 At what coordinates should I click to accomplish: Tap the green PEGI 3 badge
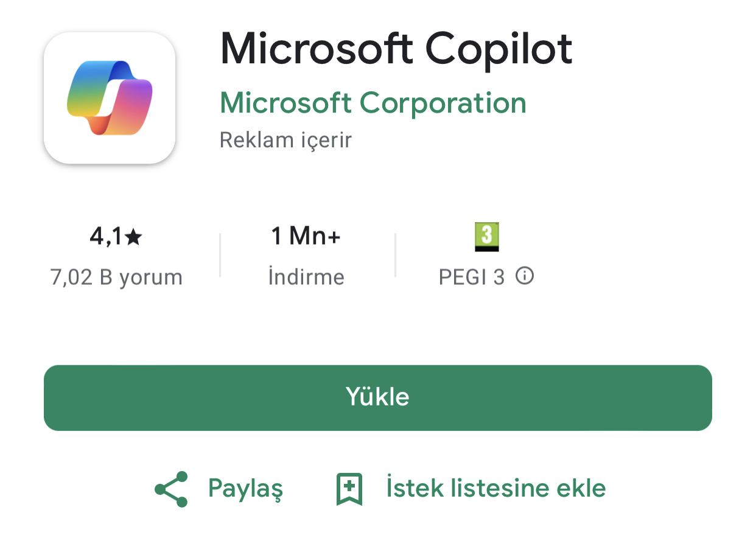(486, 237)
